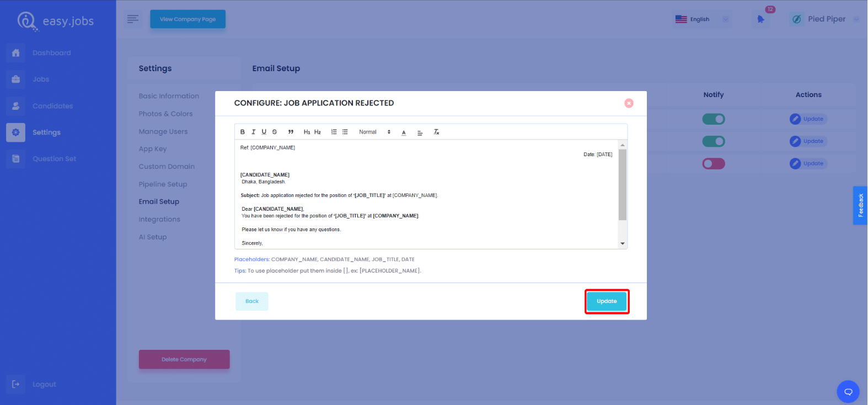Close the Configure dialog with the X
The width and height of the screenshot is (868, 405).
pyautogui.click(x=629, y=103)
